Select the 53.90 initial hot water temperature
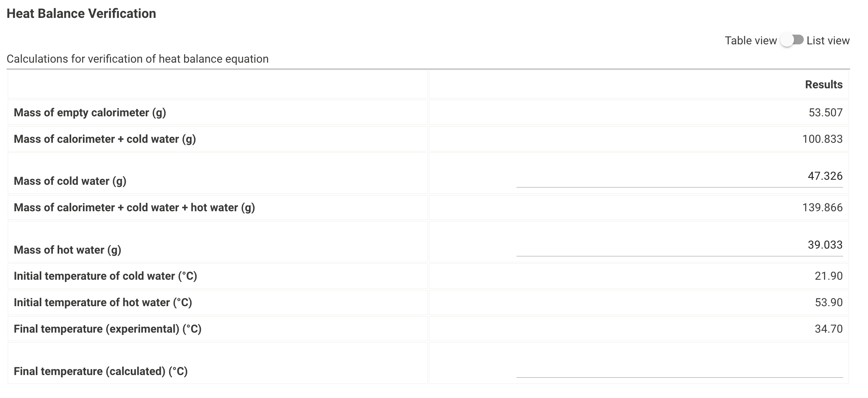This screenshot has width=868, height=398. click(x=829, y=302)
